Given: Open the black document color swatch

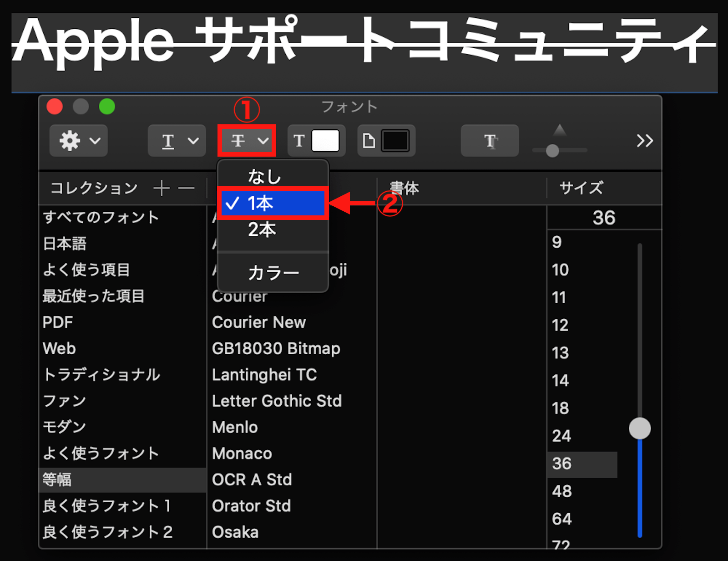Looking at the screenshot, I should (x=395, y=141).
